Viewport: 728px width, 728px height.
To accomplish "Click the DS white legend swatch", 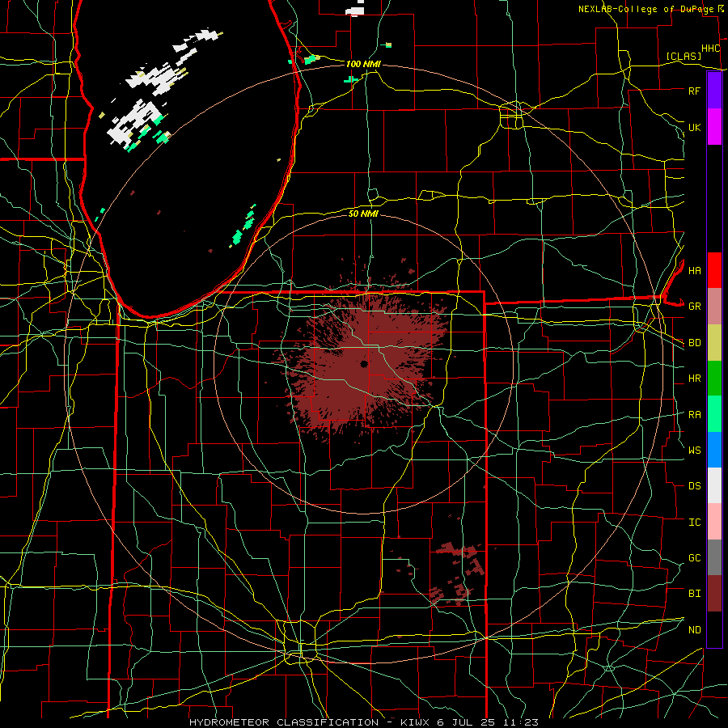I will pos(714,485).
